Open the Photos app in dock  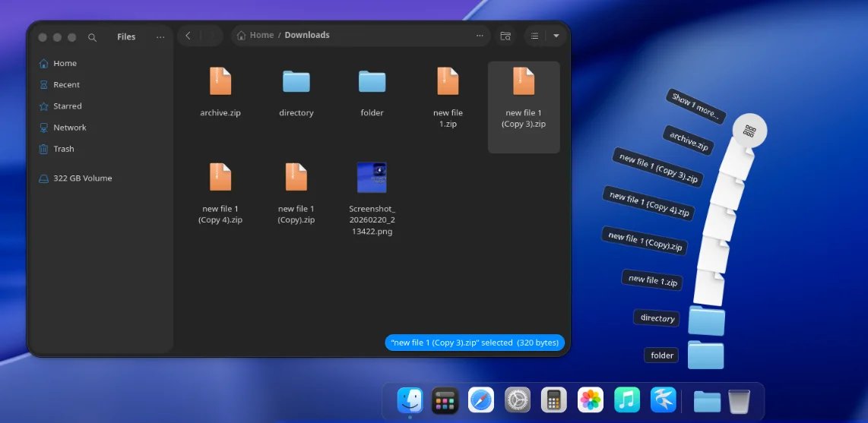(x=591, y=399)
